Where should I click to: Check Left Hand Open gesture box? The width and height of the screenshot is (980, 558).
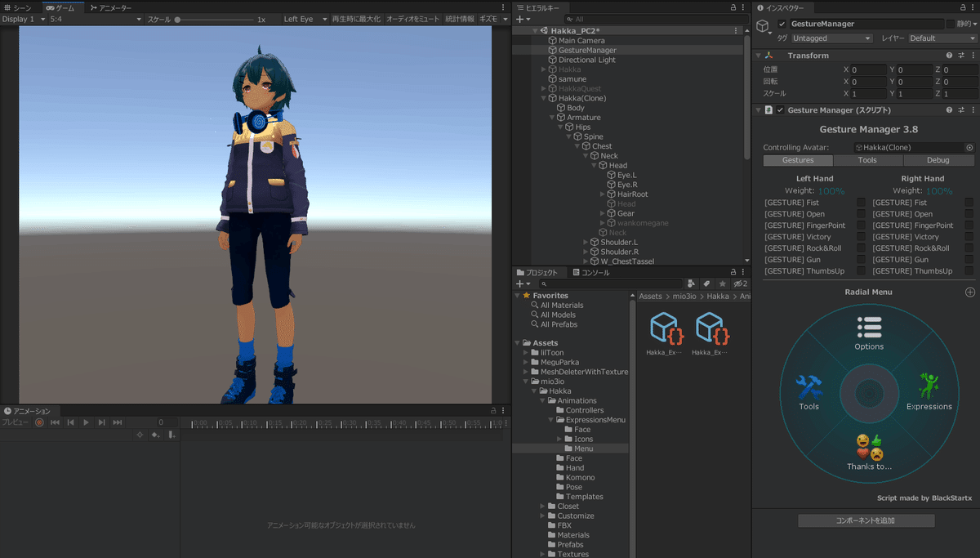(x=861, y=214)
